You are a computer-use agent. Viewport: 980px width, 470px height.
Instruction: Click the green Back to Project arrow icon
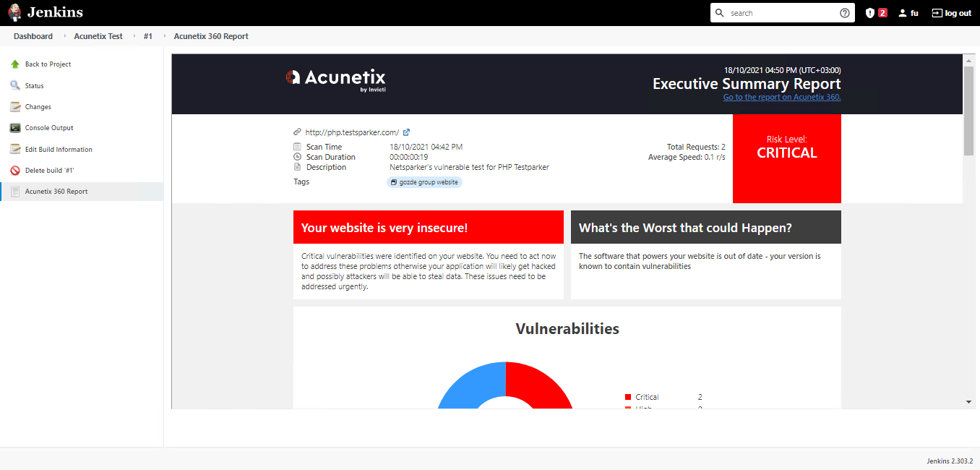[x=15, y=64]
